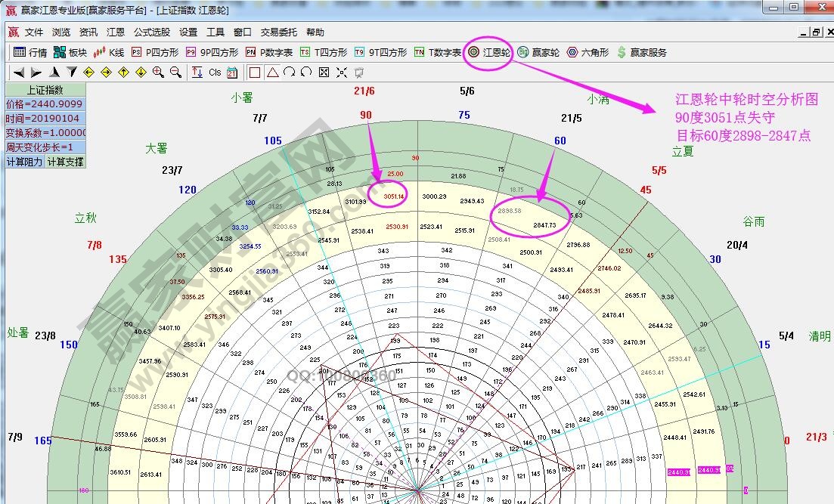Open the K线 candlestick chart
This screenshot has height=504, width=834.
108,53
